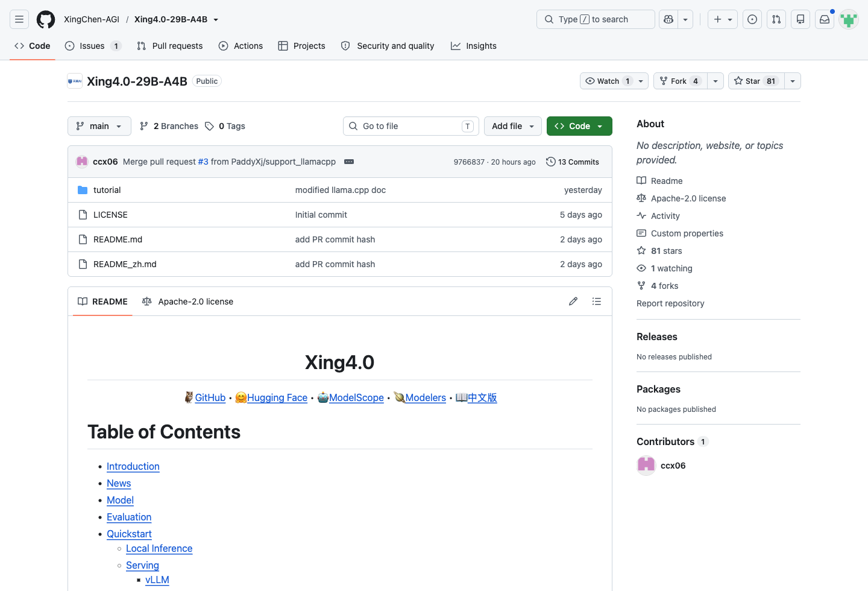Screen dimensions: 868x591
Task: Open repositories icon in header
Action: pyautogui.click(x=800, y=19)
